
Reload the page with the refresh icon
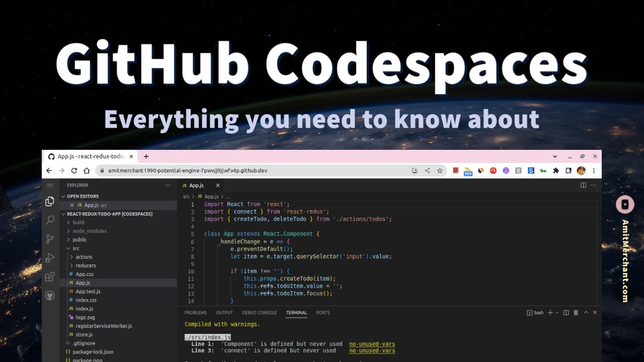click(74, 170)
